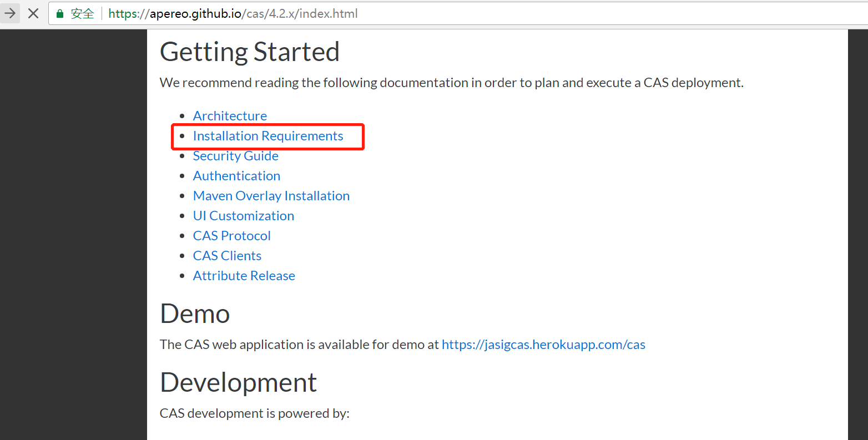The image size is (868, 440).
Task: Click the browser forward arrow button
Action: click(x=10, y=13)
